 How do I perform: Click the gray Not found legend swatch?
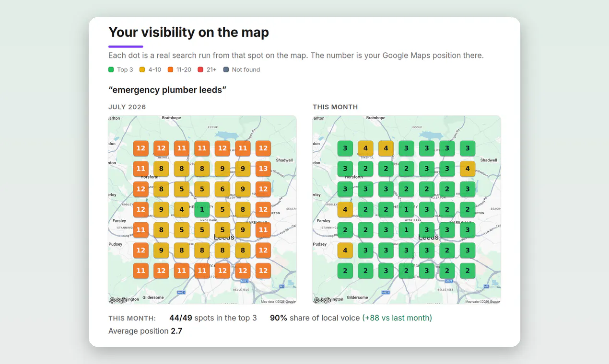[x=226, y=69]
